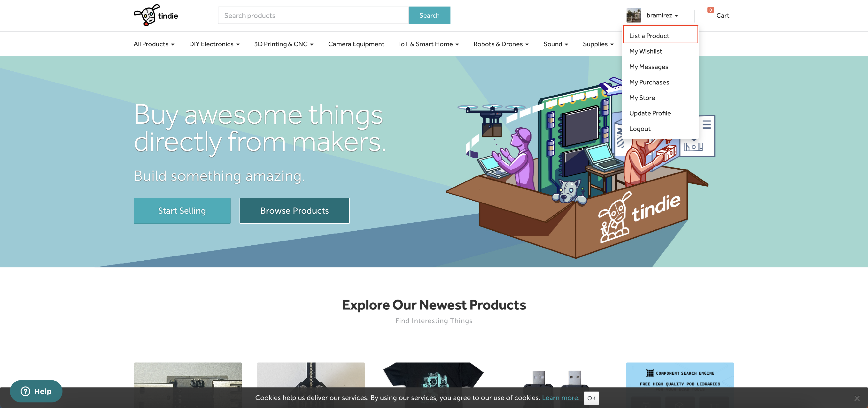Select Logout from the account menu
Viewport: 868px width, 408px height.
click(640, 128)
